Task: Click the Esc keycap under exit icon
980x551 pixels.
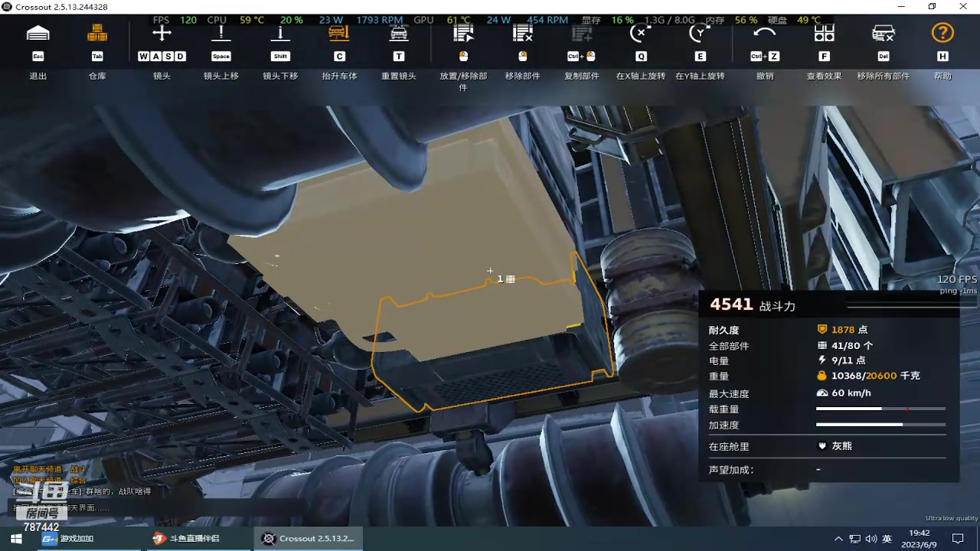Action: [x=38, y=57]
